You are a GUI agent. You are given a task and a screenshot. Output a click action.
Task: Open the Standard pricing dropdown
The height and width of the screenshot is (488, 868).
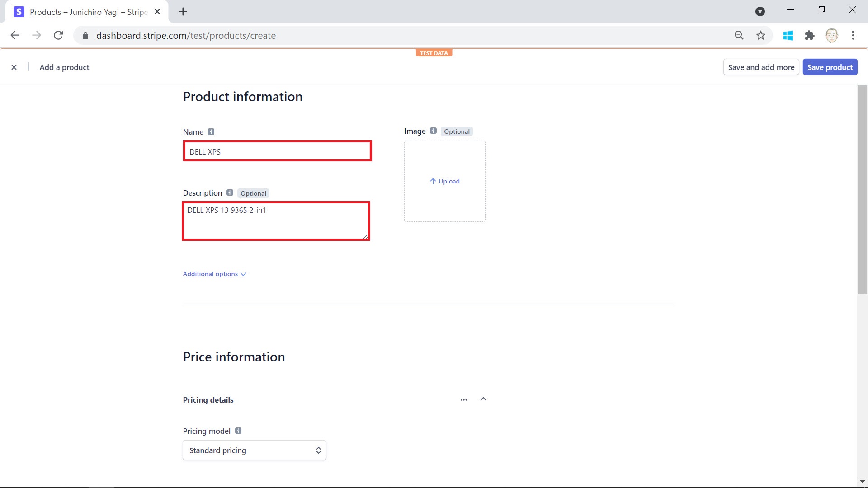[x=254, y=450]
